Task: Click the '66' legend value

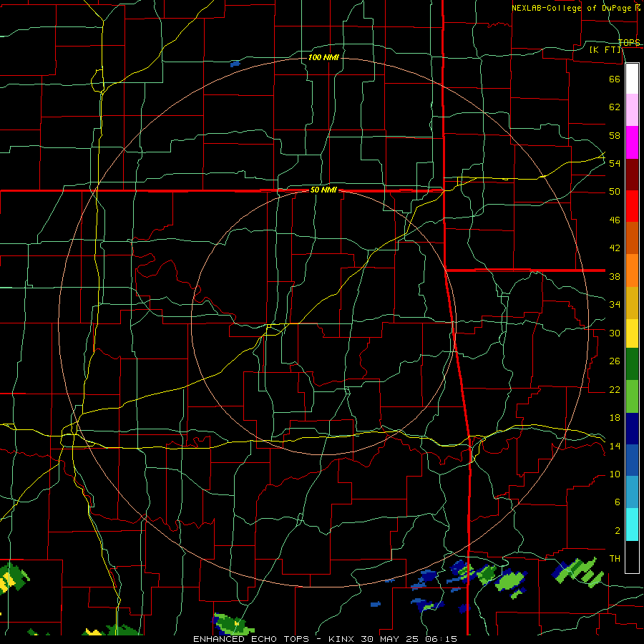Action: (615, 79)
